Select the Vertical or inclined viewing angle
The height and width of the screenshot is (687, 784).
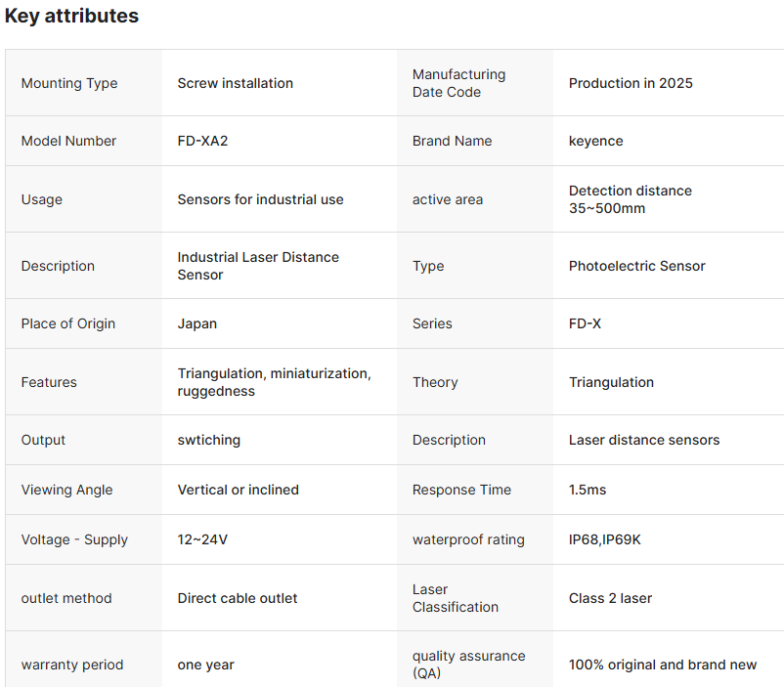(x=238, y=490)
